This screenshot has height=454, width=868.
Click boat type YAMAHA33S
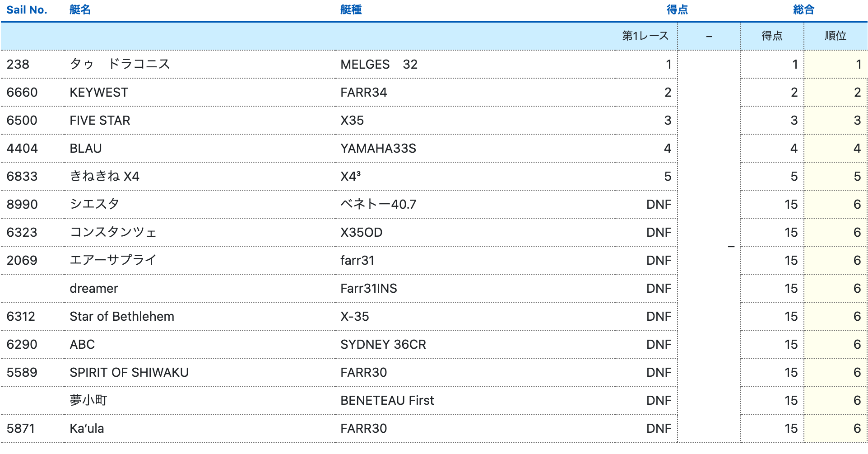point(378,149)
